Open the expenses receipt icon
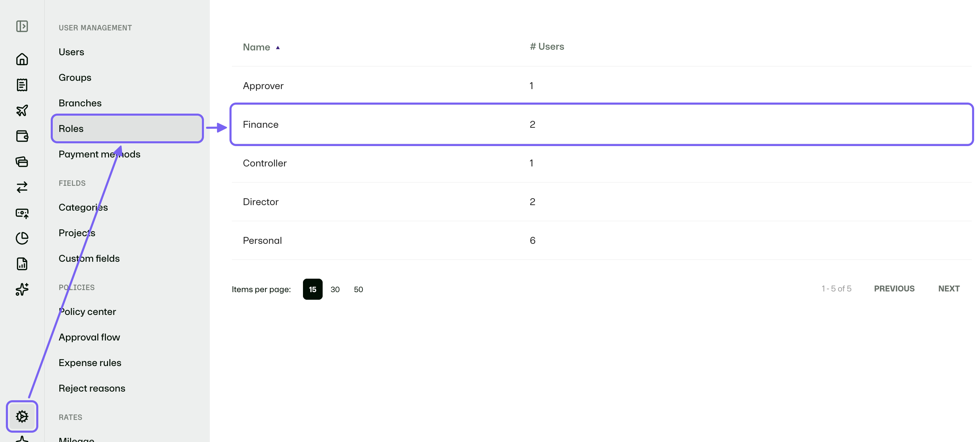 pyautogui.click(x=22, y=85)
